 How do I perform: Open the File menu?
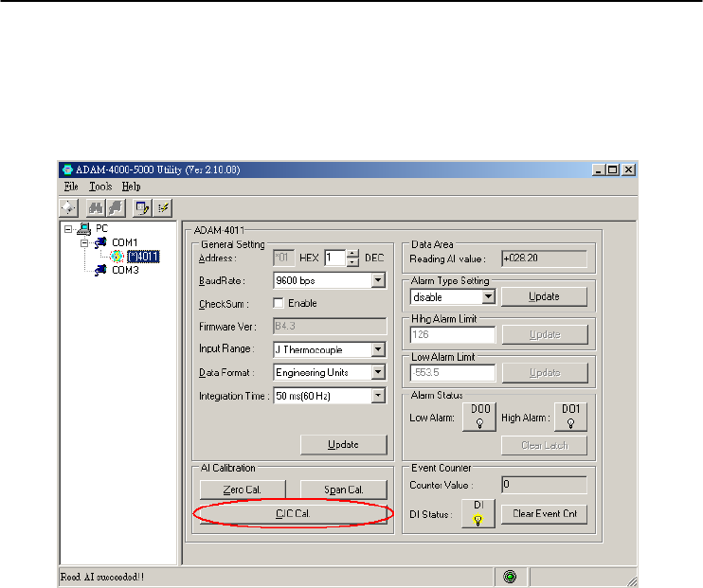(x=71, y=187)
